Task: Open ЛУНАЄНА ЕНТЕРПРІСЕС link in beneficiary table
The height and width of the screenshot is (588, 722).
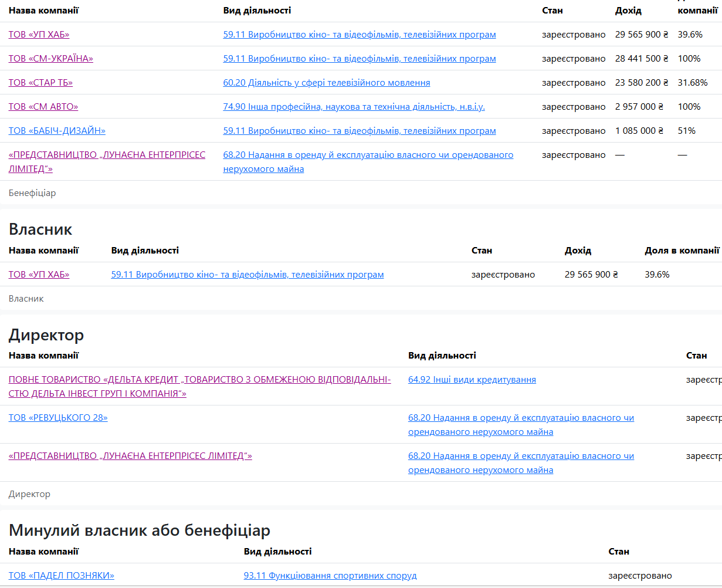Action: tap(107, 162)
